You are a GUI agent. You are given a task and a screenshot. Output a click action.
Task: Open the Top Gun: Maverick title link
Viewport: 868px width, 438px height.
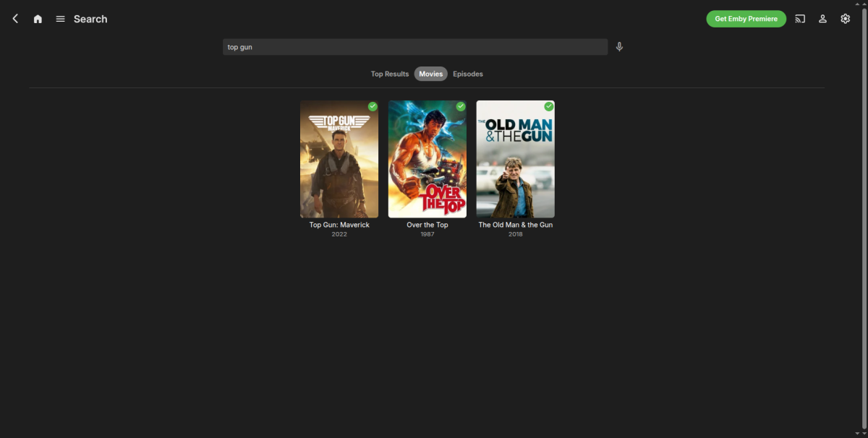pos(339,225)
